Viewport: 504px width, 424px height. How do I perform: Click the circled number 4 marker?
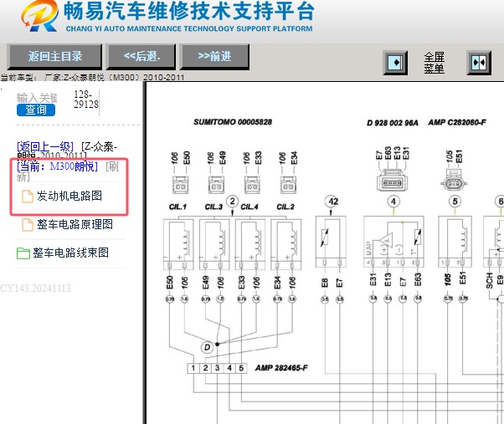pos(393,202)
